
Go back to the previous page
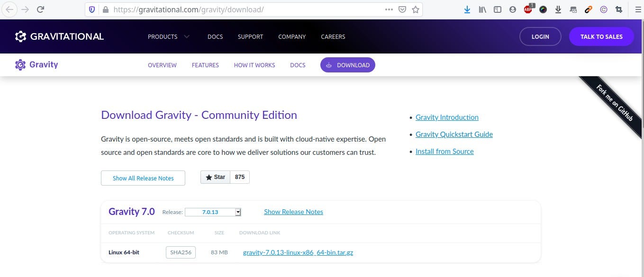pyautogui.click(x=10, y=9)
